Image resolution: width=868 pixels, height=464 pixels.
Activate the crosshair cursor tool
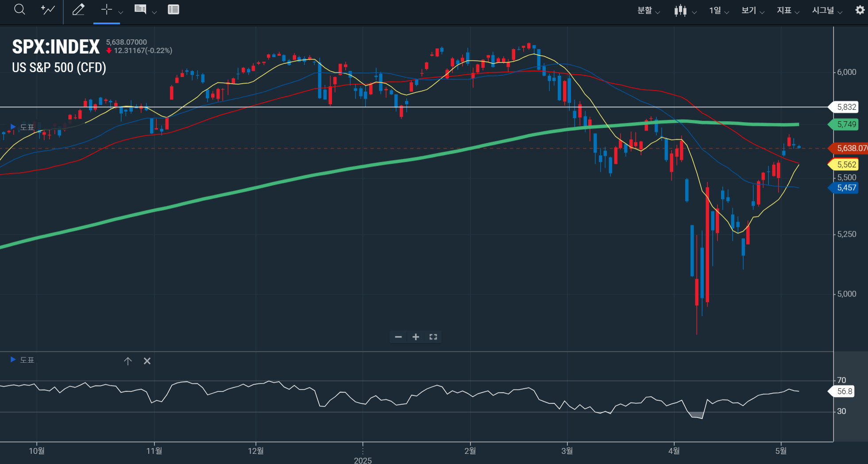tap(106, 9)
